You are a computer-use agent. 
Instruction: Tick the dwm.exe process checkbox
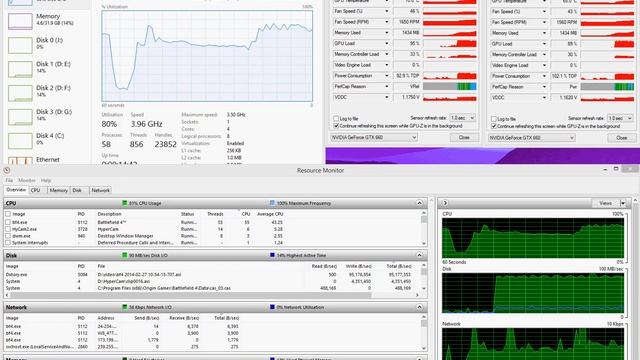8,236
